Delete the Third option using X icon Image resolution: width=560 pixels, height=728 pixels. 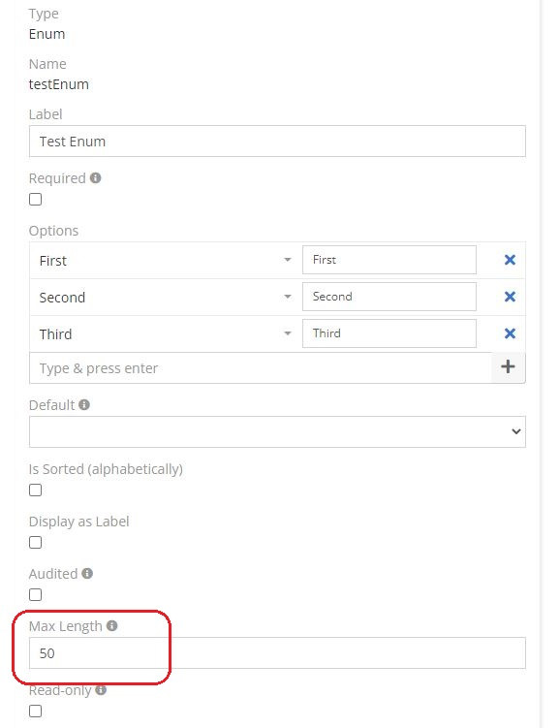[x=510, y=333]
